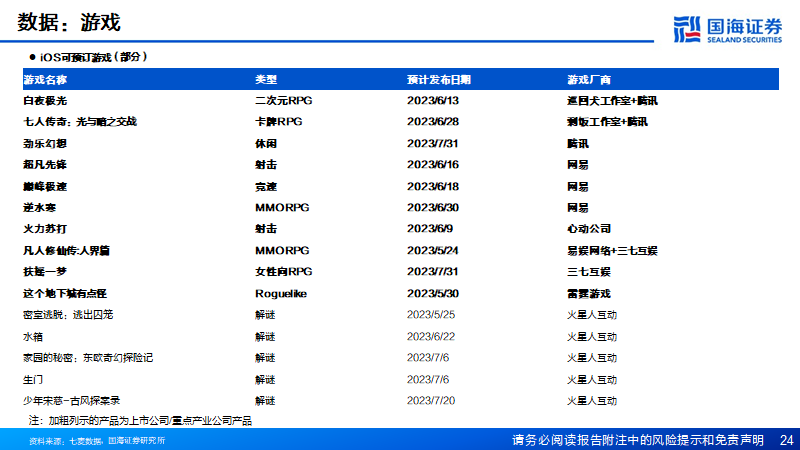This screenshot has height=450, width=800.
Task: Click the 游戏名称 column header
Action: tap(45, 80)
